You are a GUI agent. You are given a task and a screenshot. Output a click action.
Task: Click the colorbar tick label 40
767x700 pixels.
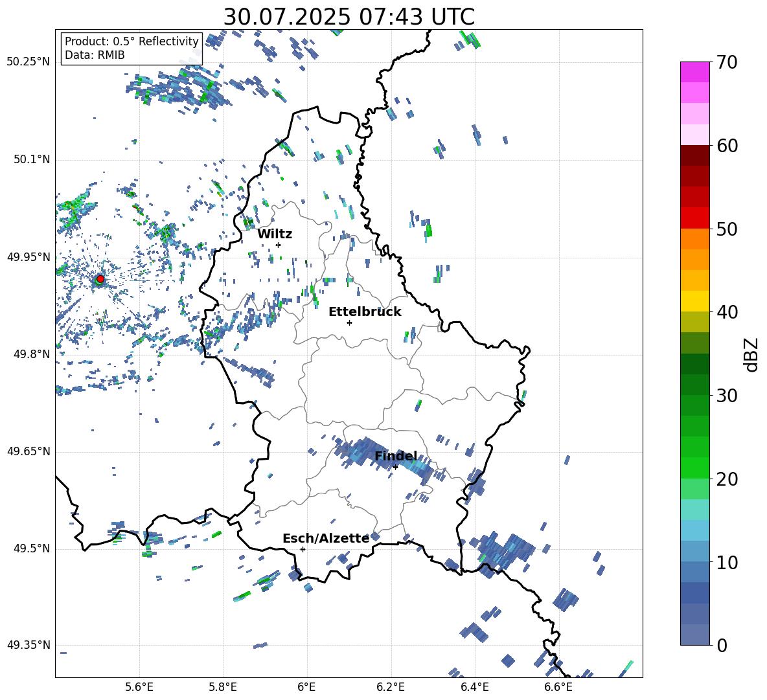click(x=727, y=312)
